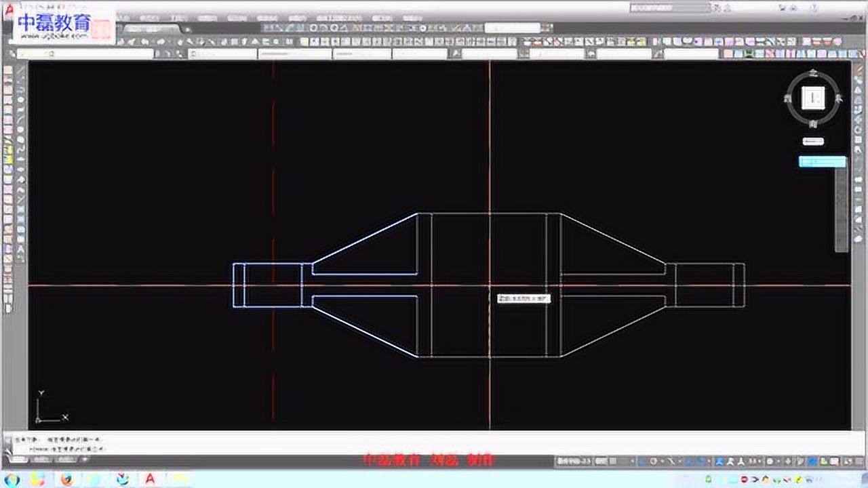Select the open drawing file tab
The width and height of the screenshot is (868, 488).
coord(152,29)
